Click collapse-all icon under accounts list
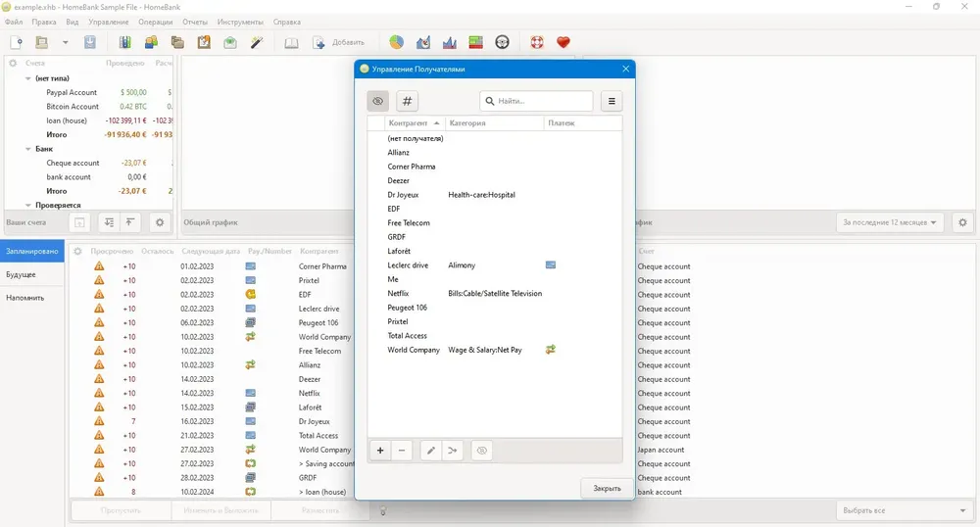 [130, 222]
